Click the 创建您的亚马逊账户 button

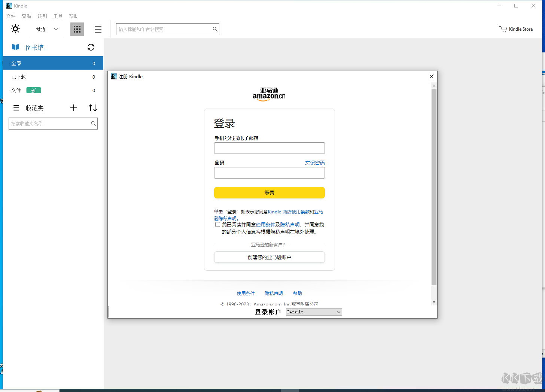pos(269,257)
